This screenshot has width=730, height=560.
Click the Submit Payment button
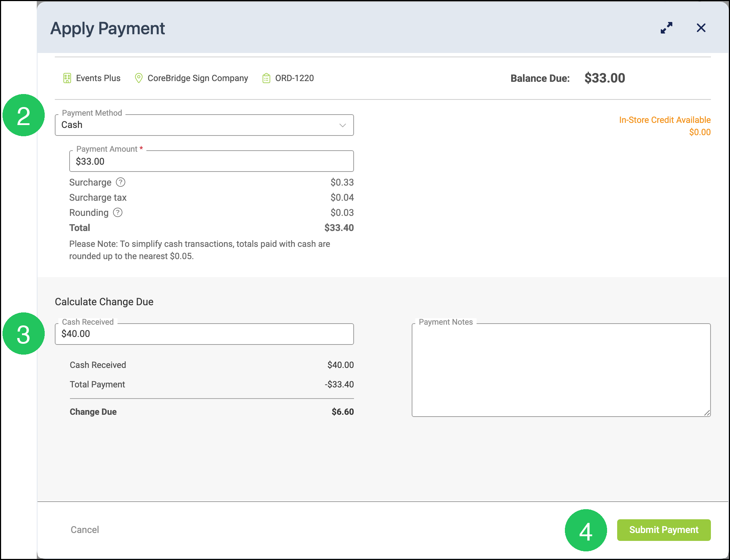(664, 530)
